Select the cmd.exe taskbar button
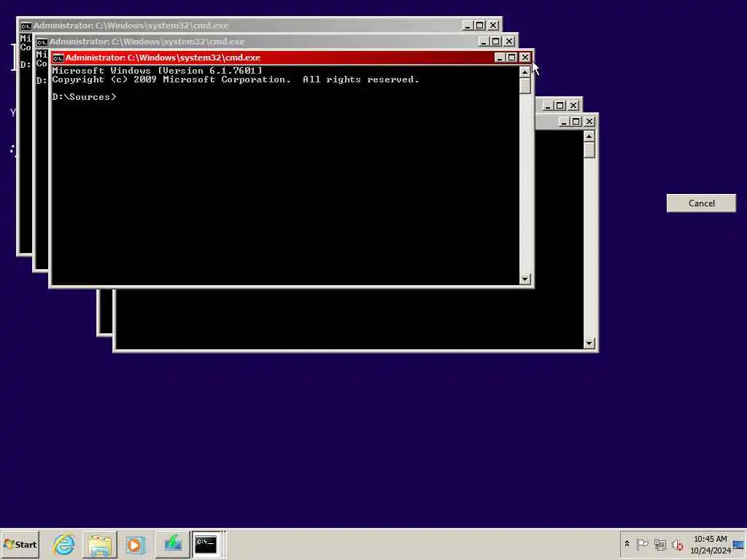Screen dimensions: 747x560 (x=206, y=544)
